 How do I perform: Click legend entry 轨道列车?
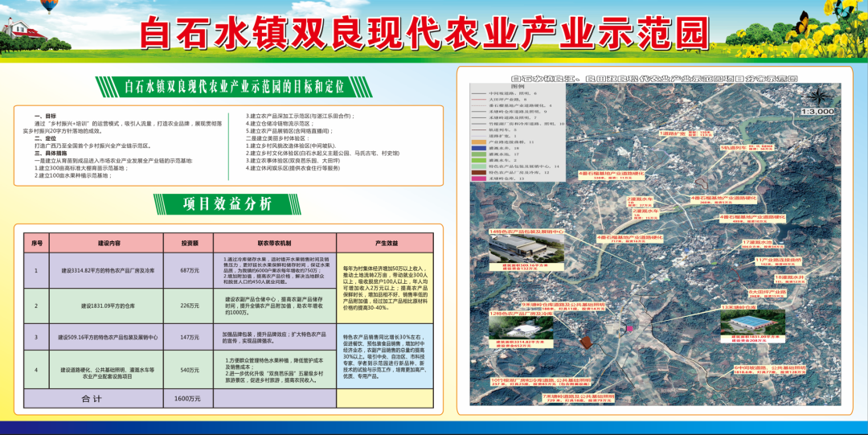(502, 130)
